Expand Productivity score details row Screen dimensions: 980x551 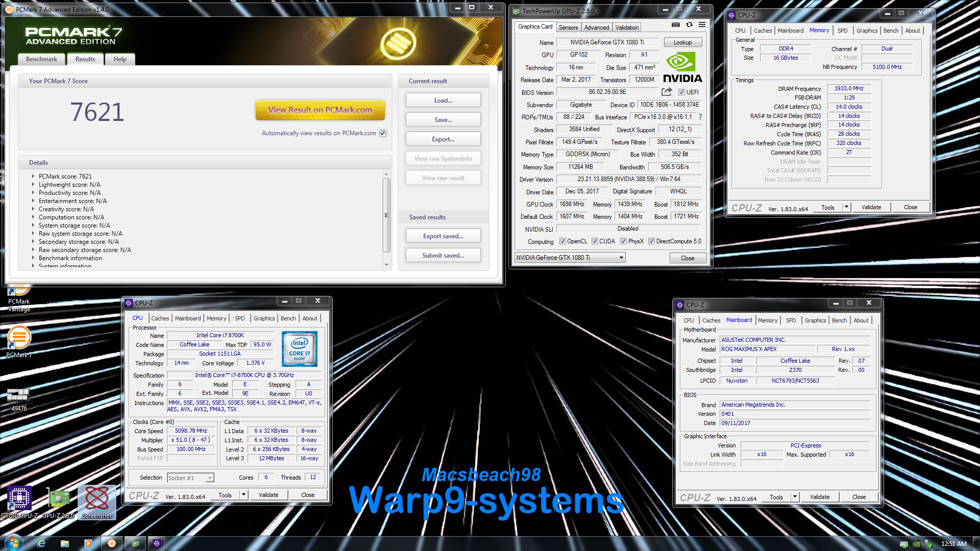[x=33, y=192]
